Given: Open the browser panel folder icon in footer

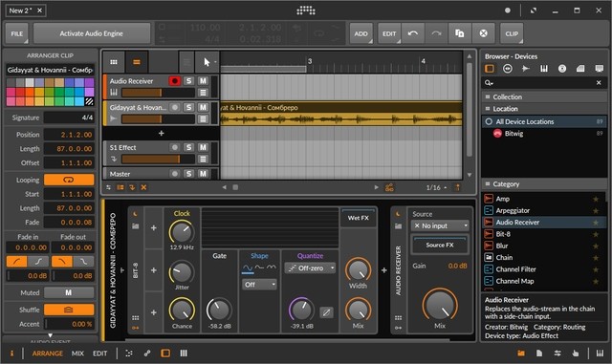Looking at the screenshot, I should (x=521, y=353).
